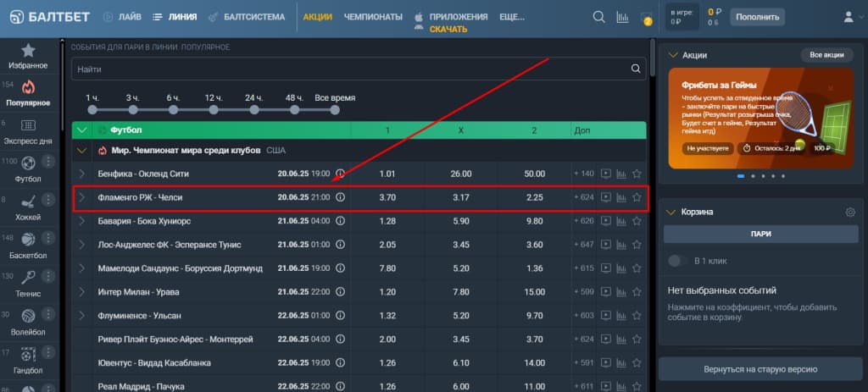868x392 pixels.
Task: Add Флуминенсе - Ульсан to favorites
Action: 637,316
